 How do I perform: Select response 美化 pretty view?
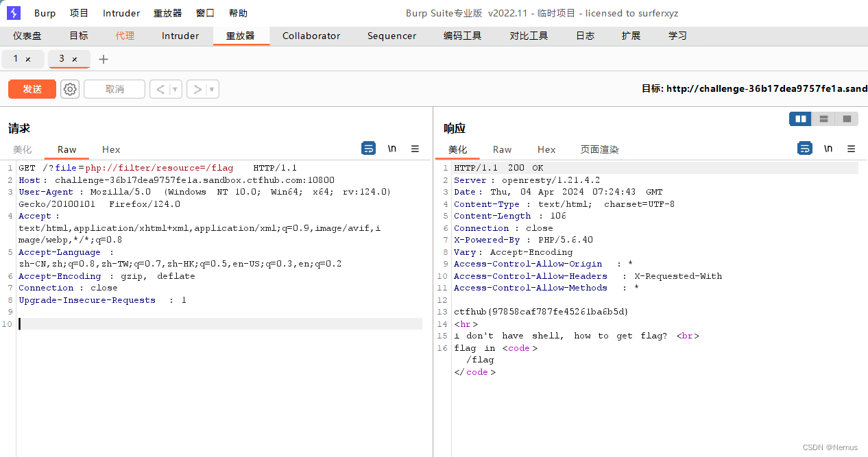pyautogui.click(x=457, y=149)
